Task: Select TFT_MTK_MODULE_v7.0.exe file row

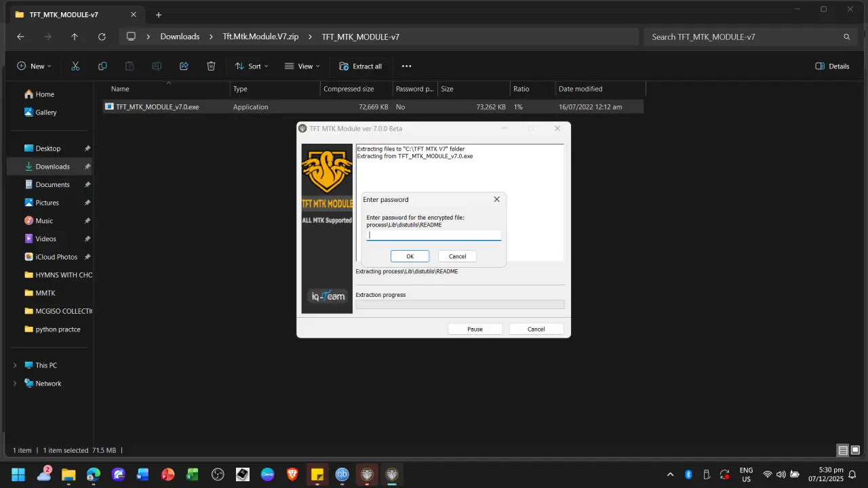Action: point(373,107)
